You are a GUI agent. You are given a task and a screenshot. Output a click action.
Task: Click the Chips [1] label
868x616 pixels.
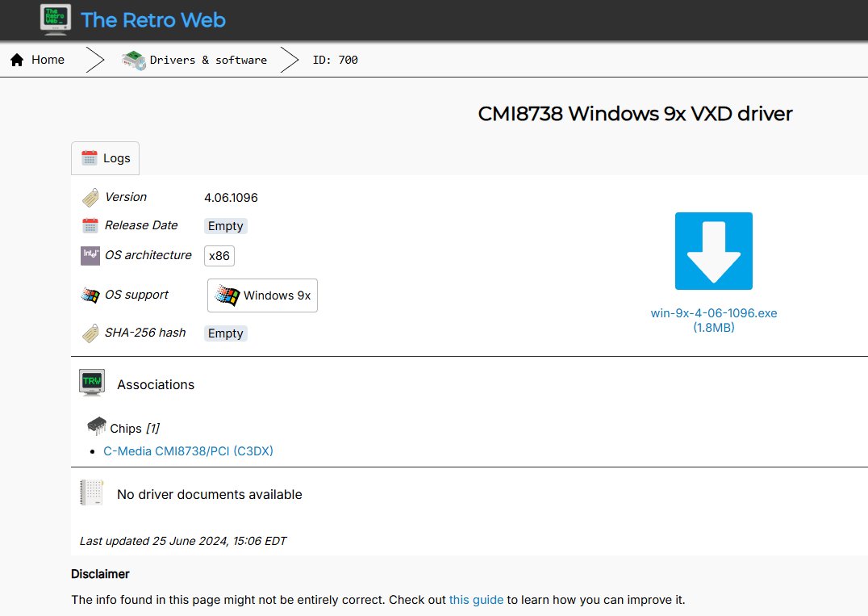tap(135, 428)
